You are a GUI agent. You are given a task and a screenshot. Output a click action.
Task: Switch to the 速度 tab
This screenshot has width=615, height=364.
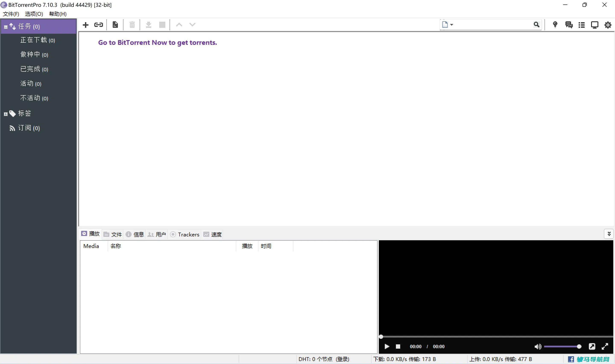212,234
